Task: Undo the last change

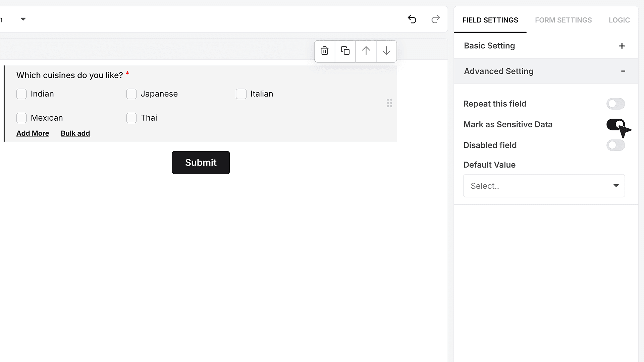Action: pos(412,19)
